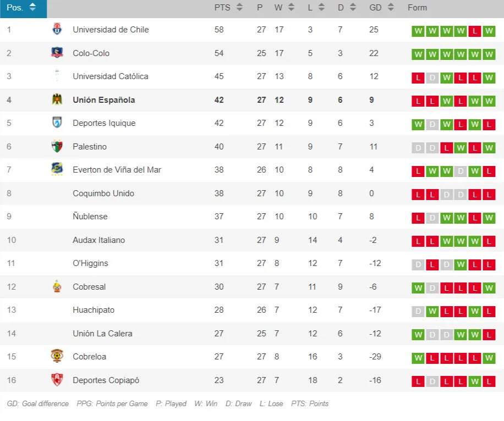Click the Palestino club crest

pyautogui.click(x=57, y=147)
